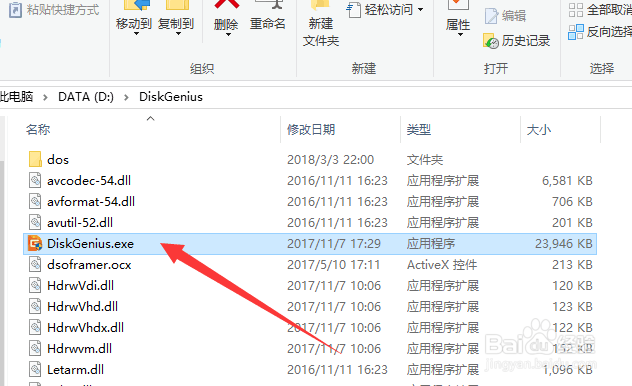Click Invert selection (反向选择)
This screenshot has width=632, height=386.
(600, 31)
